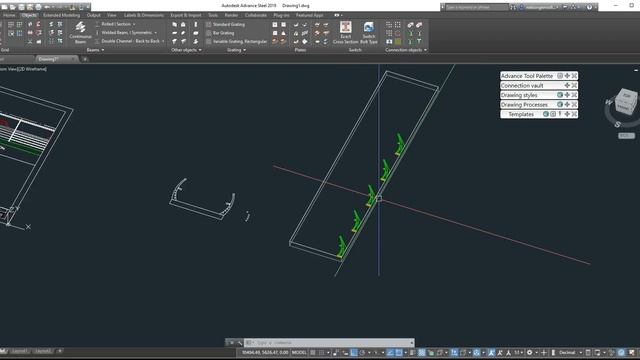Click the Clean Screen icon in status bar
Screen dimensions: 640x360
point(631,352)
